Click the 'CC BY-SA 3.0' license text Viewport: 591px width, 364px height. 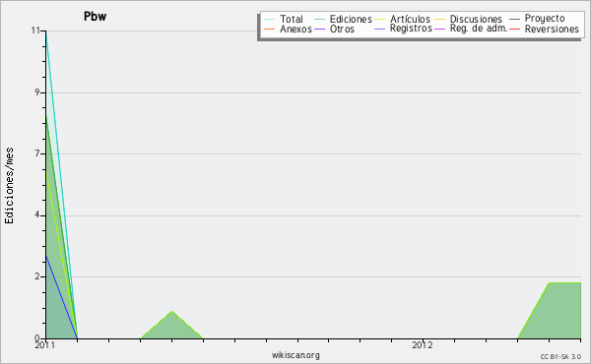560,357
